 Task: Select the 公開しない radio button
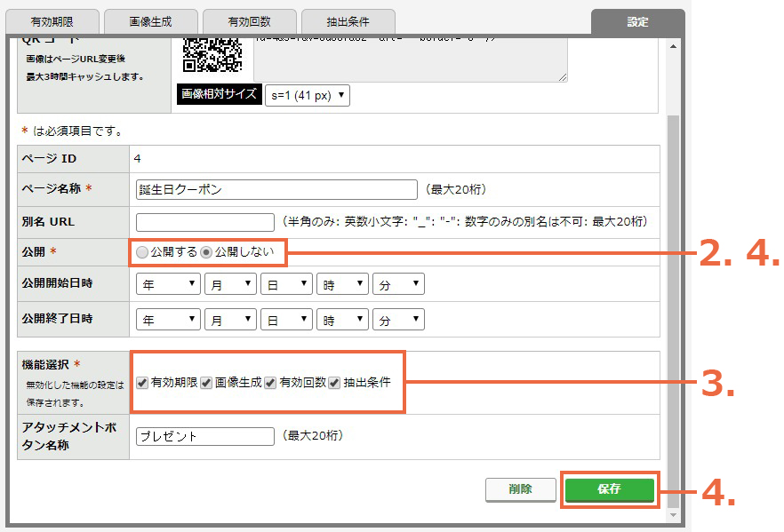(x=206, y=252)
